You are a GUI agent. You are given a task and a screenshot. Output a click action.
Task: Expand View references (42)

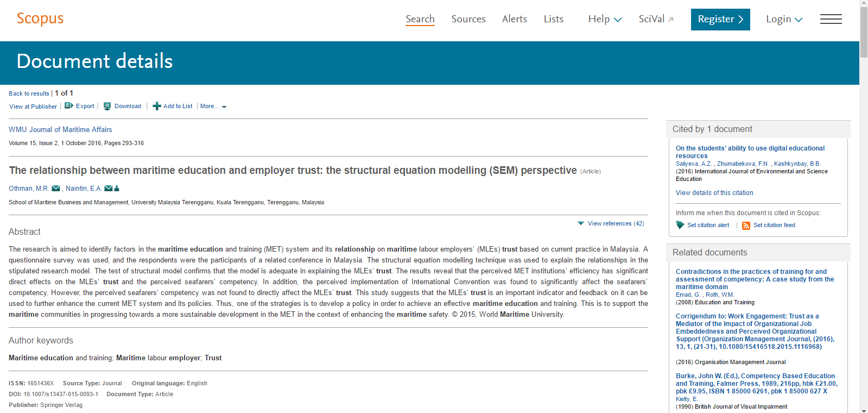pos(611,223)
